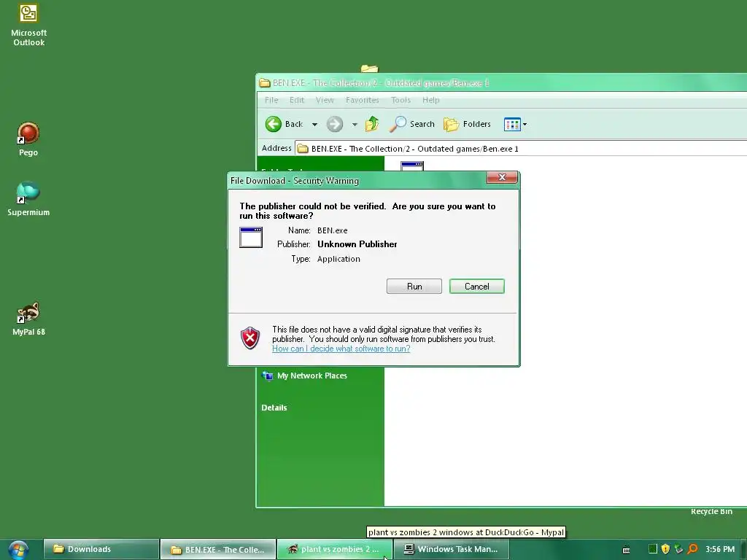This screenshot has height=560, width=747.
Task: Click Cancel in the Security Warning dialog
Action: point(476,286)
